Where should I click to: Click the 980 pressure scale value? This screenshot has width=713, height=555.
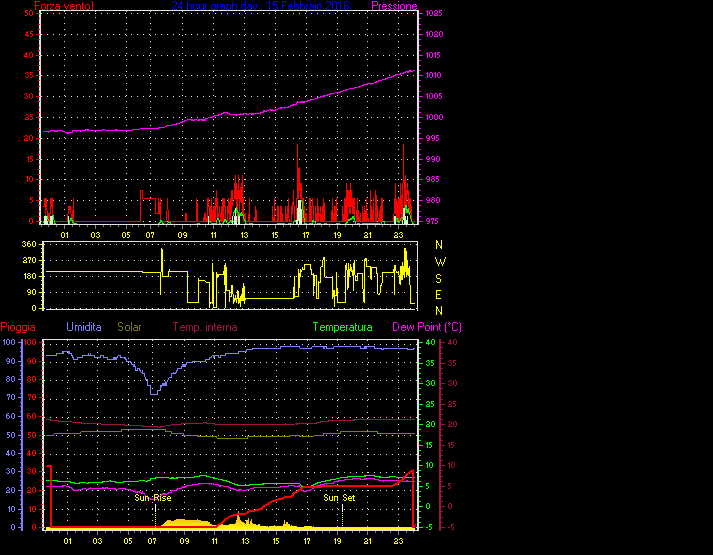[x=432, y=200]
